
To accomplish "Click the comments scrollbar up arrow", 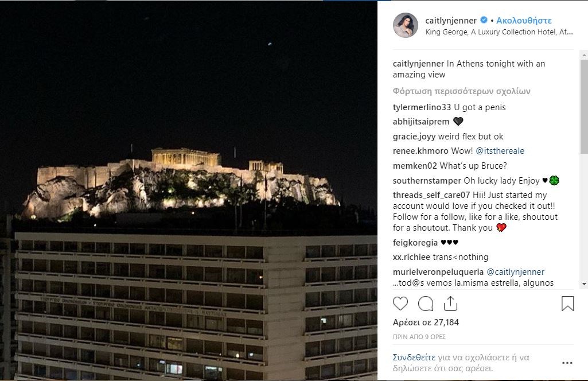I will coord(584,55).
